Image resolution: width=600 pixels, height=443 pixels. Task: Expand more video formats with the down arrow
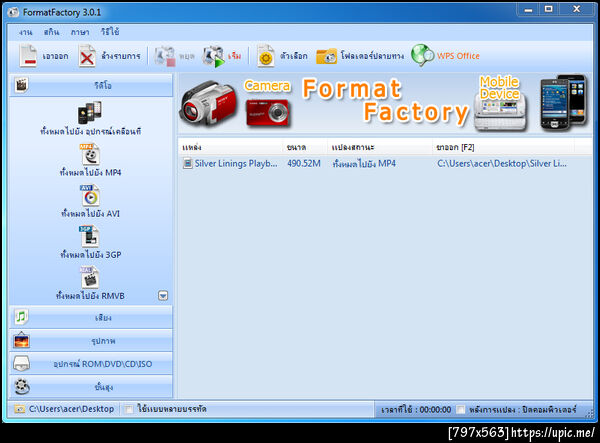tap(163, 295)
